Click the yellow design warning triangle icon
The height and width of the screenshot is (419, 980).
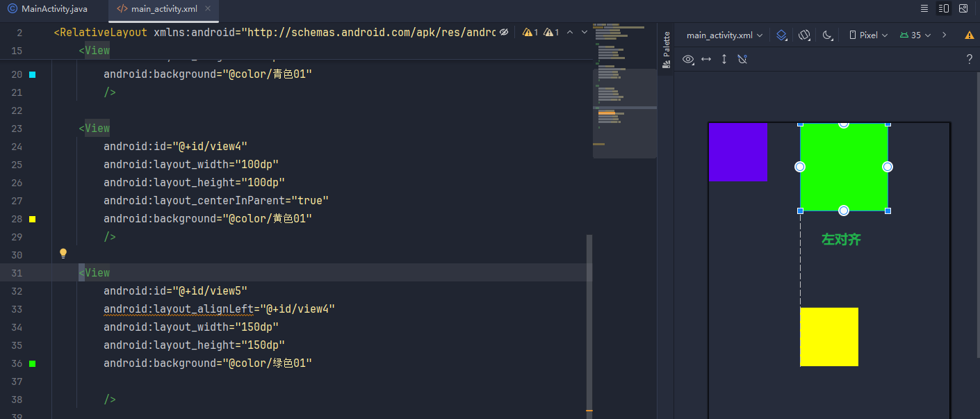(970, 35)
